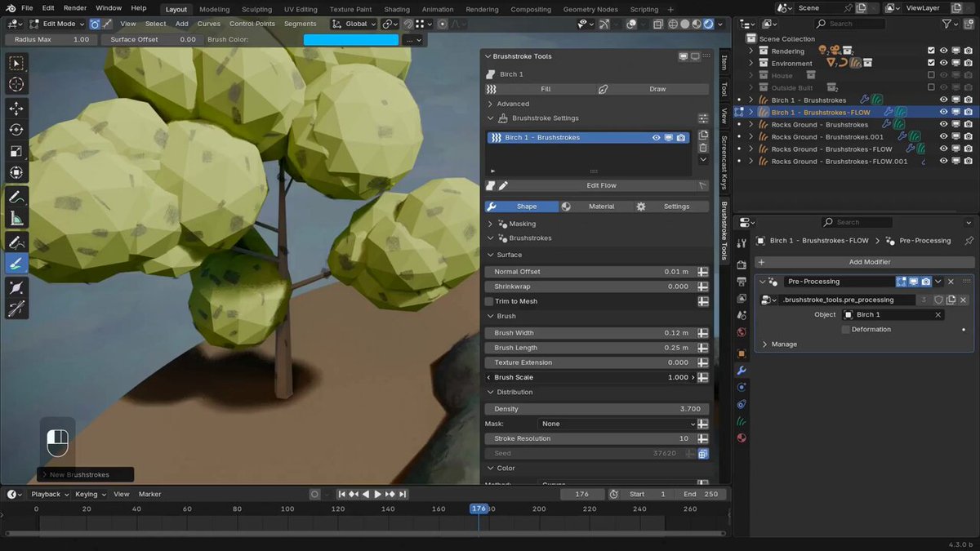The width and height of the screenshot is (980, 551).
Task: Click the Fill button
Action: [x=546, y=89]
